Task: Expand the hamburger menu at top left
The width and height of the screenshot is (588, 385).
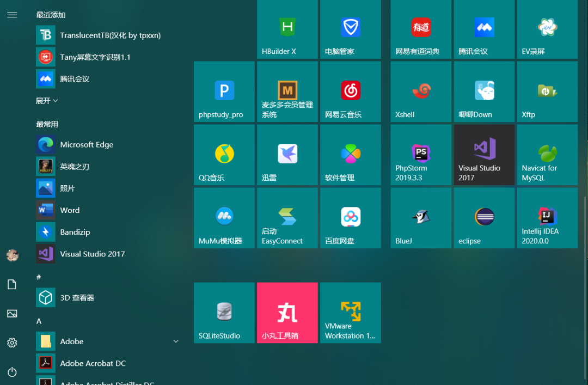Action: [x=12, y=15]
